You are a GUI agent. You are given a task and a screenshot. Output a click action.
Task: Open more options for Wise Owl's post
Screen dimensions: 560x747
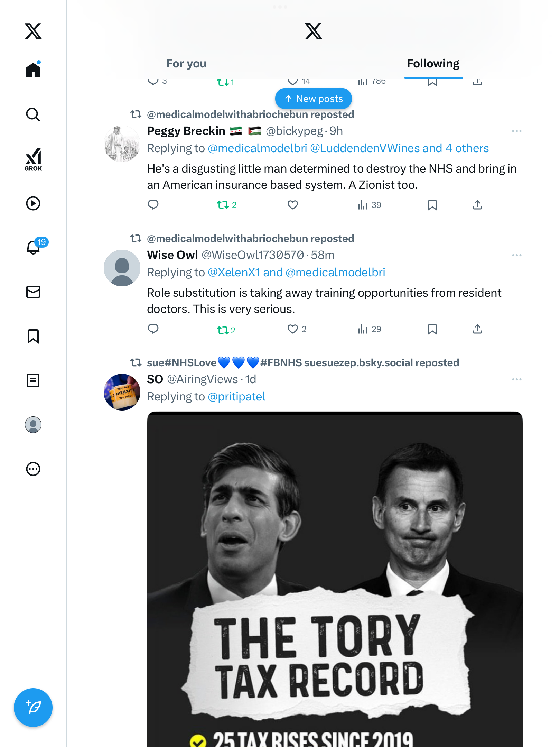coord(516,255)
